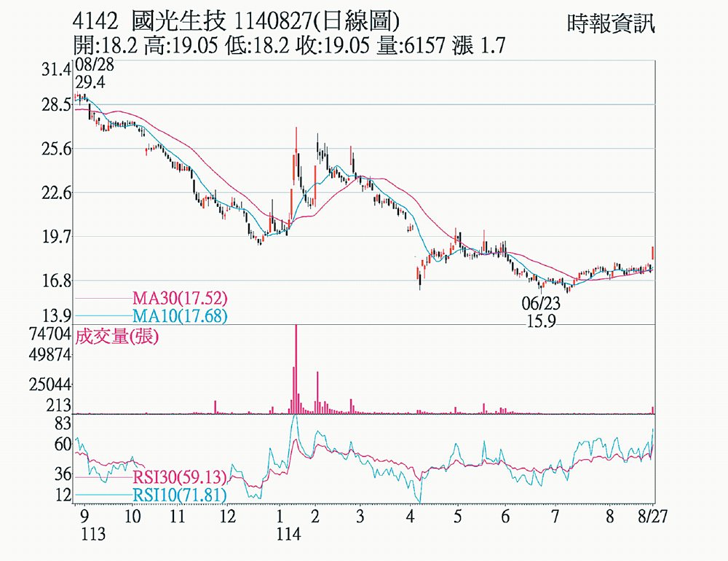Click the closing price 收:19.05 text

pyautogui.click(x=333, y=46)
